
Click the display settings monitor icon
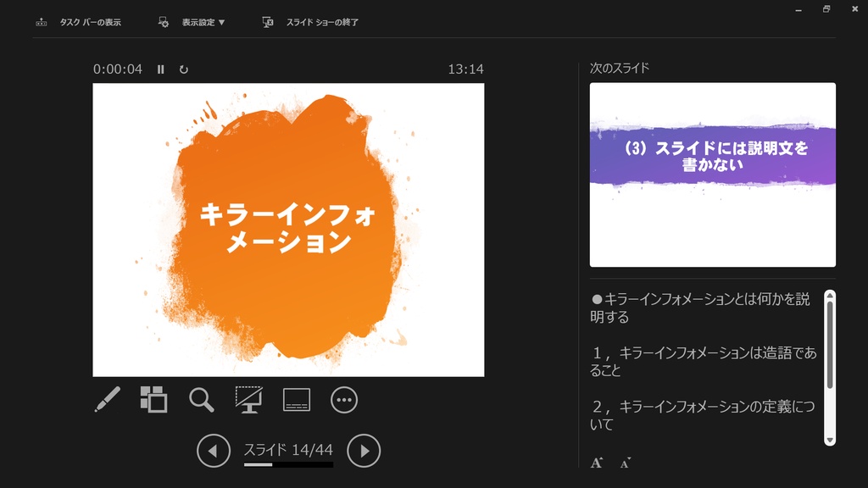164,22
